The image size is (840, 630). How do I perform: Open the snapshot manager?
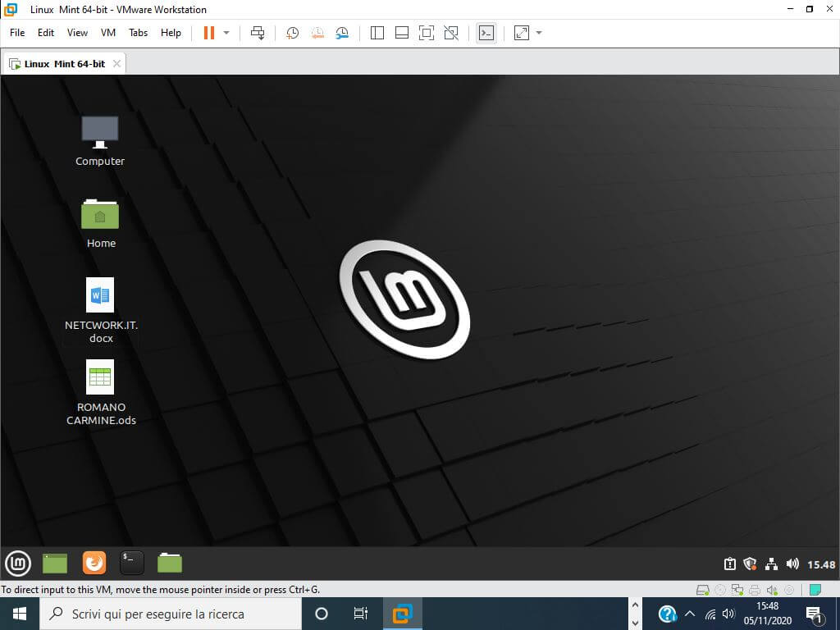click(342, 33)
